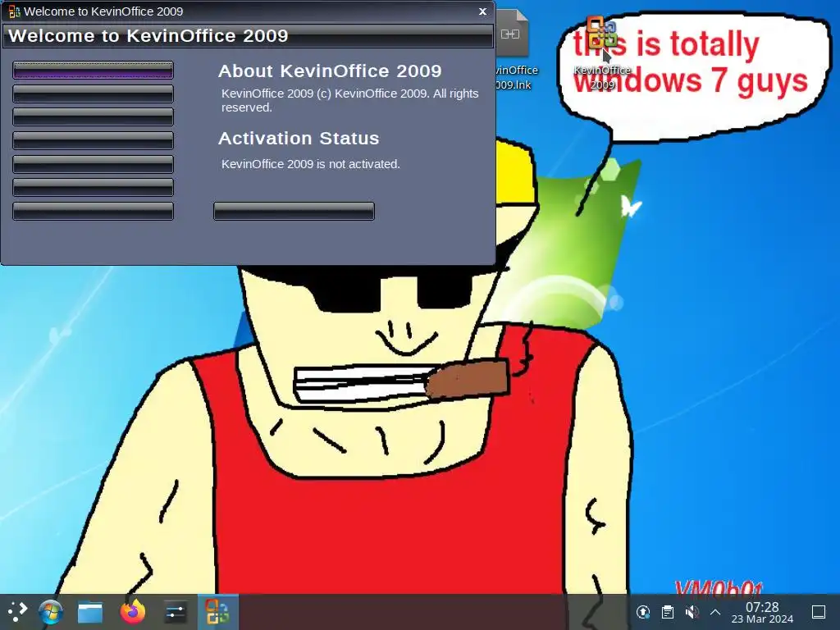Click the blank button under activation status

(x=294, y=211)
